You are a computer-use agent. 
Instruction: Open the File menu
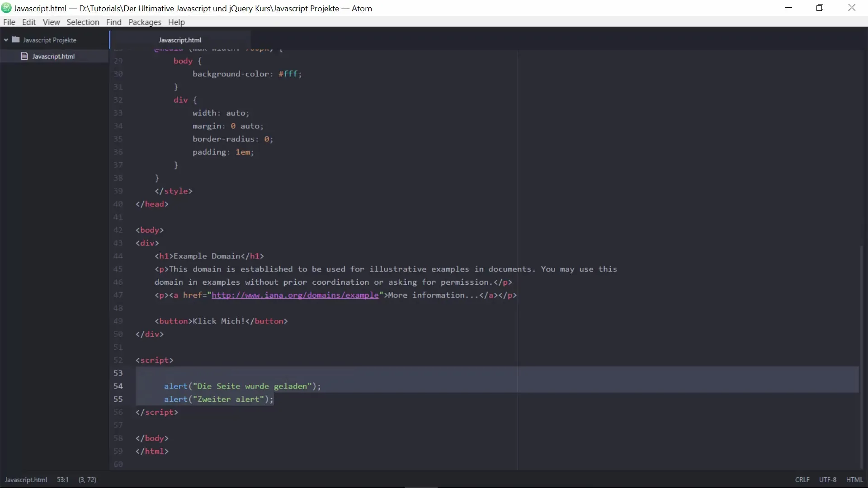pos(9,22)
